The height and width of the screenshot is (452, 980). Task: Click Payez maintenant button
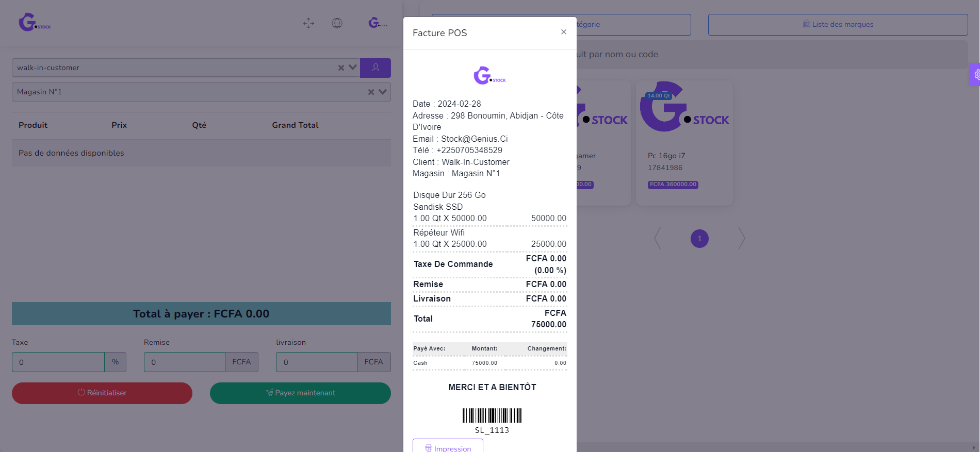click(300, 393)
